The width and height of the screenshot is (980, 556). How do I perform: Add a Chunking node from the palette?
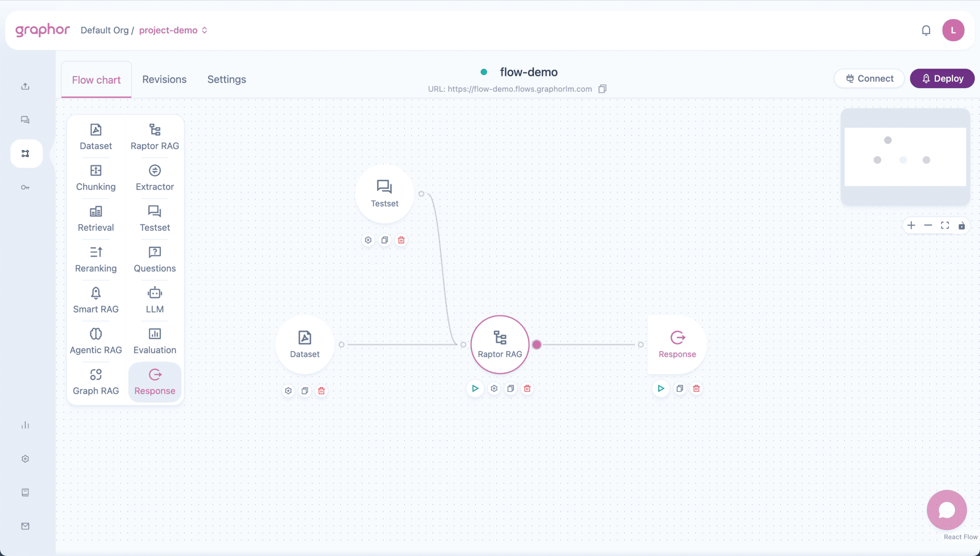tap(96, 177)
